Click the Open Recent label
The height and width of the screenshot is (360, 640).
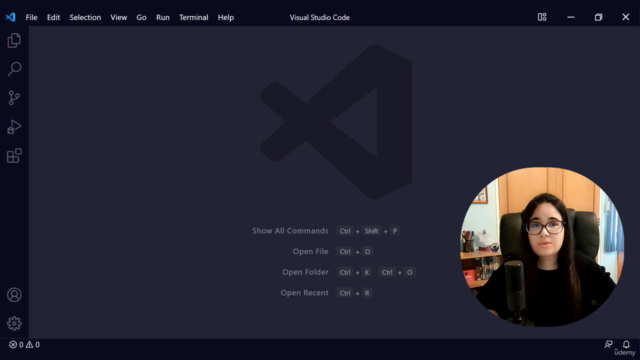click(304, 293)
